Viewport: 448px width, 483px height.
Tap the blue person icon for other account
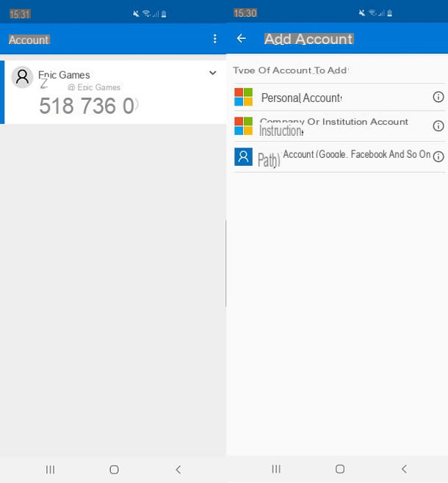pos(243,157)
